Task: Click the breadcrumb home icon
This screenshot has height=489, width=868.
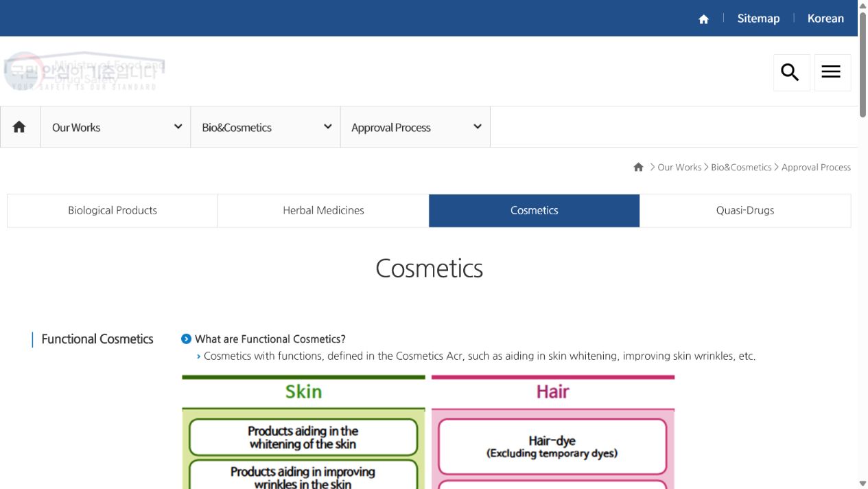Action: tap(638, 167)
